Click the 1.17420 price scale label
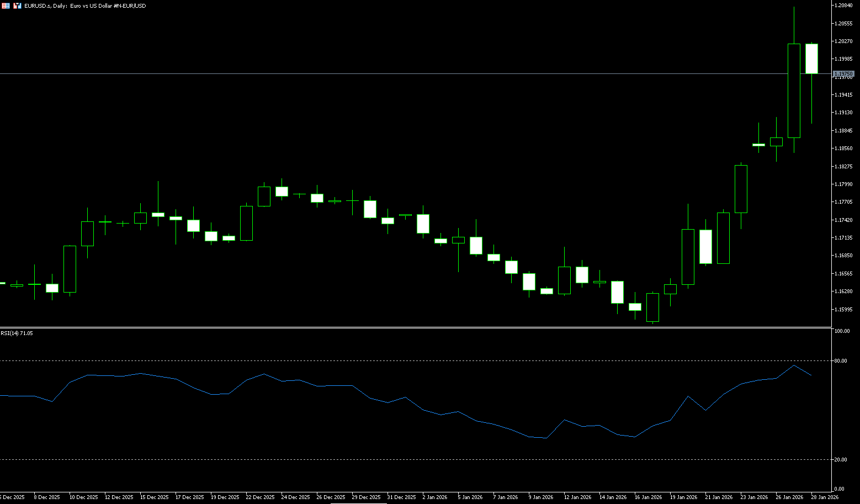This screenshot has height=504, width=860. point(844,220)
